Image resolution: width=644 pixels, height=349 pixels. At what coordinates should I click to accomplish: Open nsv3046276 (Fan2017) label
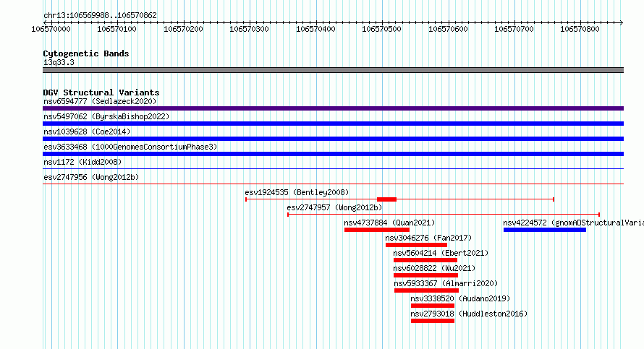point(428,238)
